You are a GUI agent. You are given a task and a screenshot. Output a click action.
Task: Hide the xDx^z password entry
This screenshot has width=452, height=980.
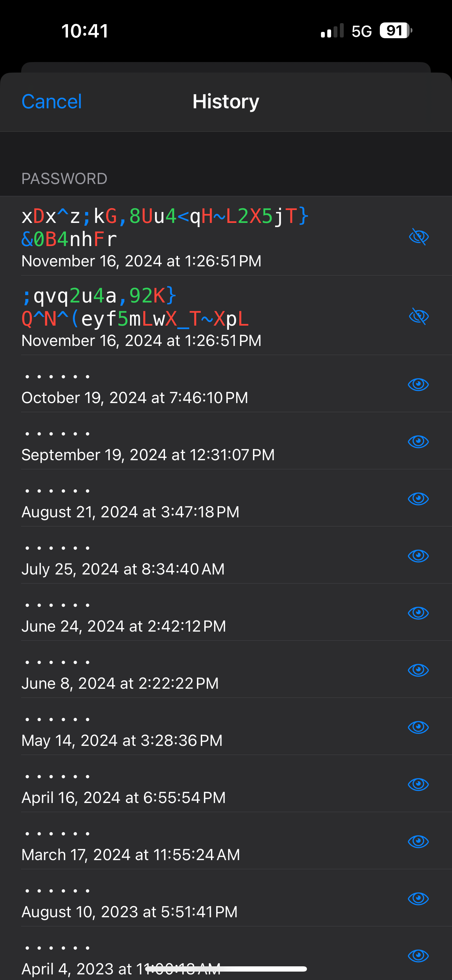click(x=418, y=237)
